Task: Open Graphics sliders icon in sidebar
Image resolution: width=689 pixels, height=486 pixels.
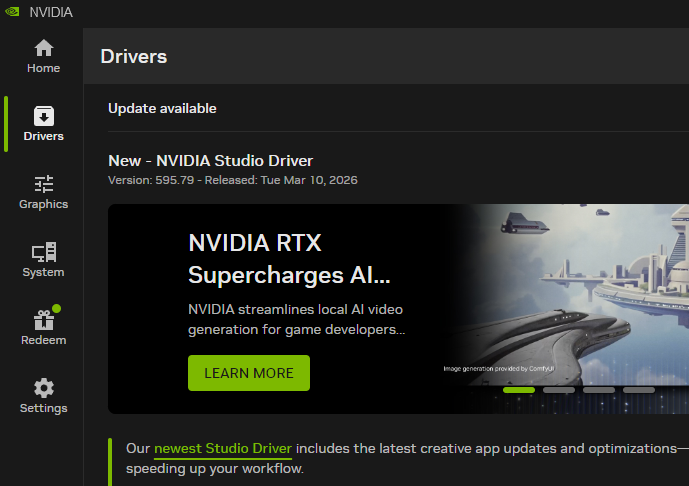Action: point(44,184)
